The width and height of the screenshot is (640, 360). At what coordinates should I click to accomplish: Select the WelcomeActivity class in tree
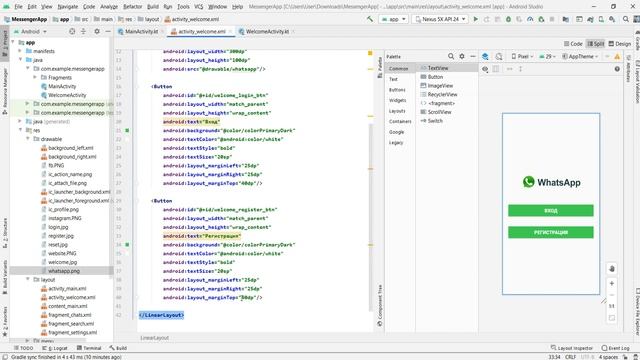(x=67, y=95)
